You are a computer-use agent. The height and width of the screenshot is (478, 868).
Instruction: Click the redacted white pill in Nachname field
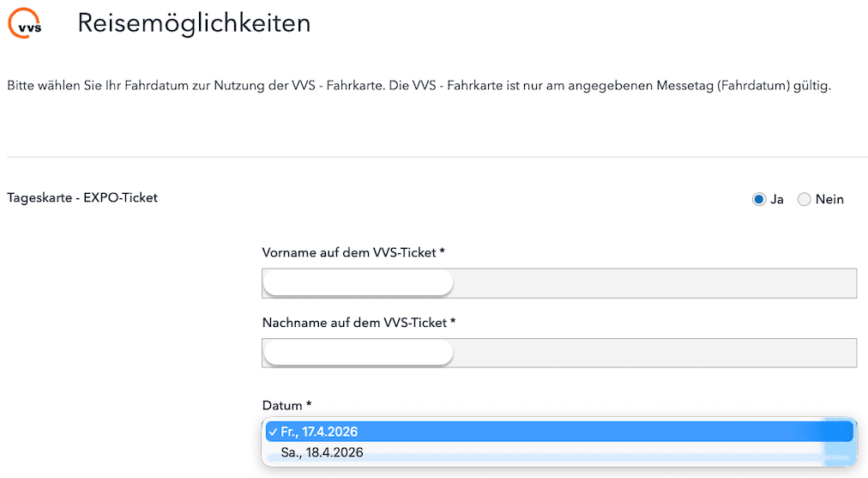point(358,353)
